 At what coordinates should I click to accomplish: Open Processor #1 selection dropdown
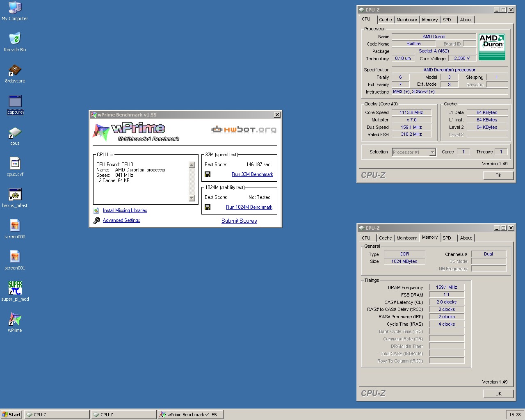click(432, 152)
